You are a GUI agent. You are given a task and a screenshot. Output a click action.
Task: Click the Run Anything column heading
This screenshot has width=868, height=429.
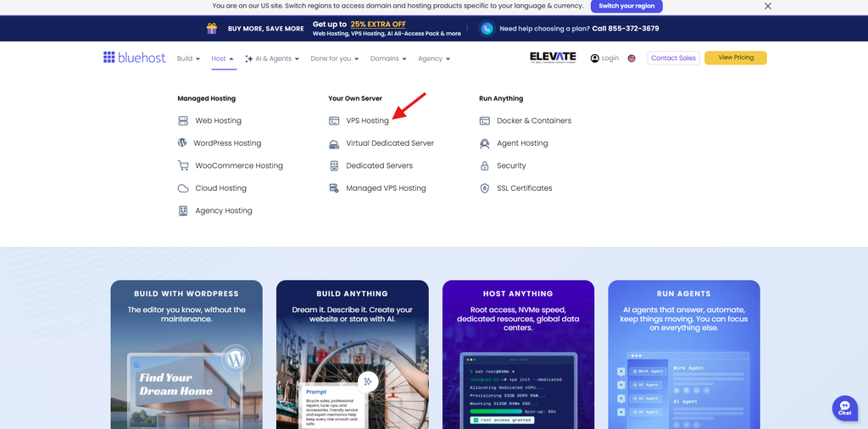pos(501,98)
